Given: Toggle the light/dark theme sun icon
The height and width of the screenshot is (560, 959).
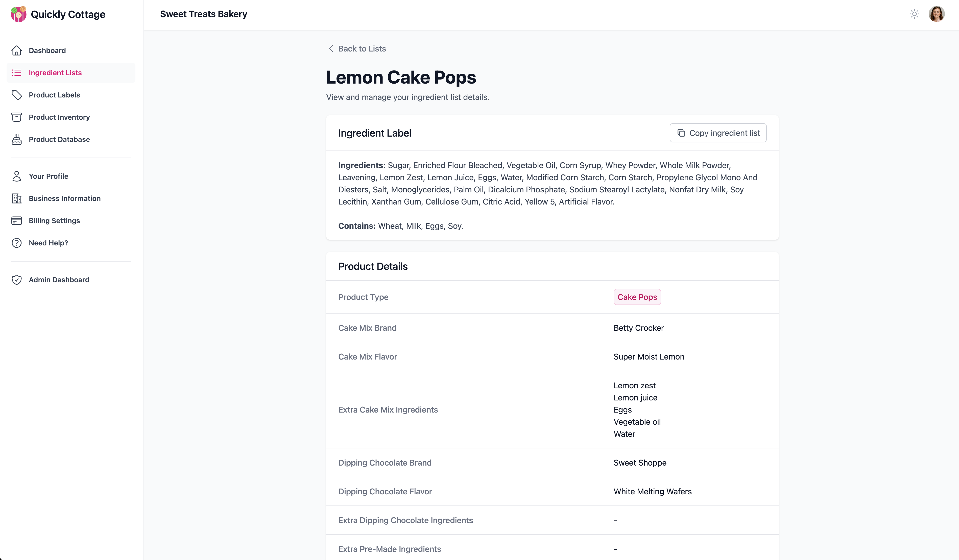Looking at the screenshot, I should [914, 14].
